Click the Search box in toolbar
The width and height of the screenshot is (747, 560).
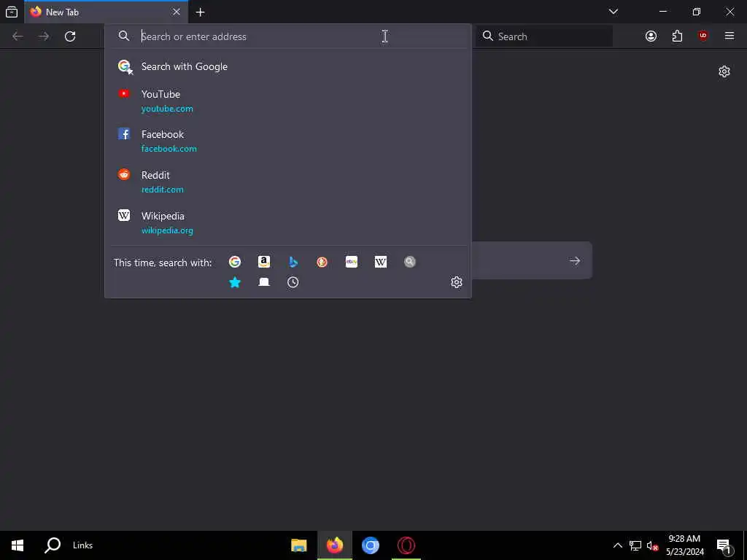tap(544, 36)
